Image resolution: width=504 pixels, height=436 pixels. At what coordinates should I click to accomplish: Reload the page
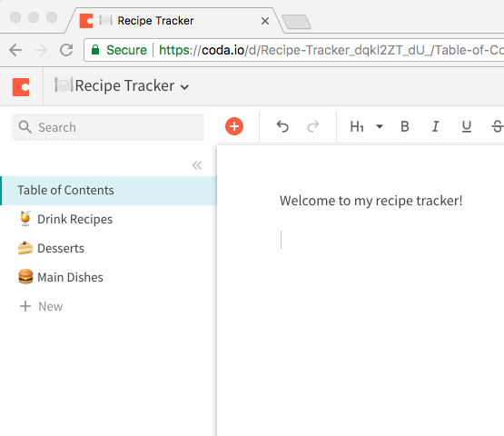[66, 50]
